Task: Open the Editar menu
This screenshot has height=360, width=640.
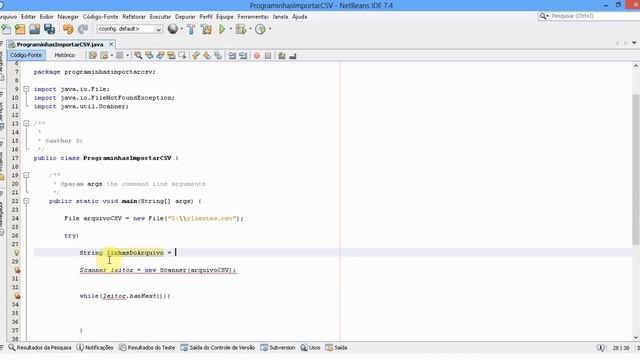Action: click(x=28, y=17)
